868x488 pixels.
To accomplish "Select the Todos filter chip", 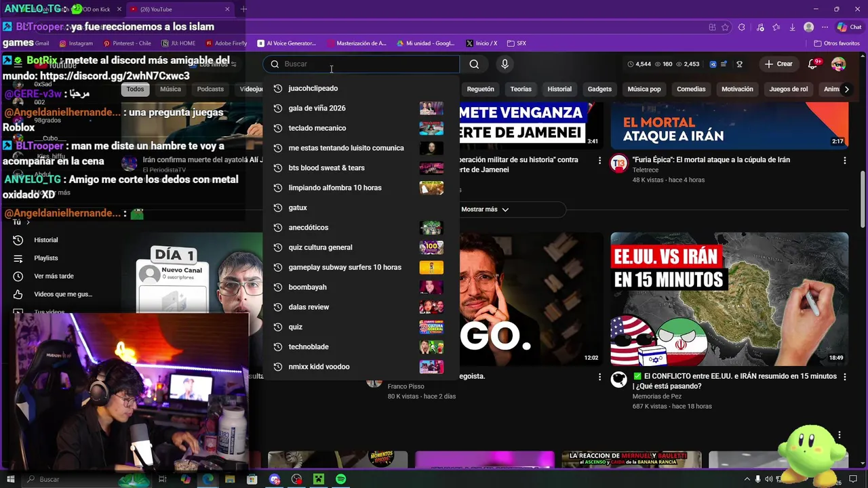I will [x=135, y=89].
